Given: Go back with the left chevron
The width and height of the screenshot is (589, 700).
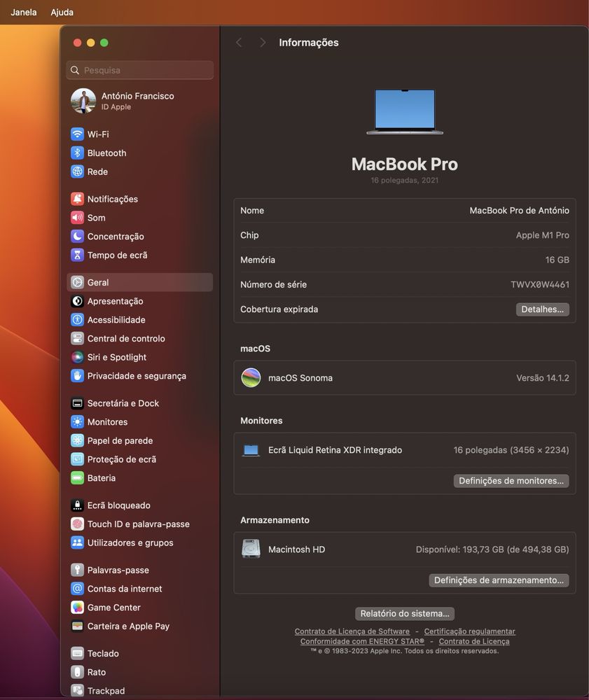Looking at the screenshot, I should point(239,43).
